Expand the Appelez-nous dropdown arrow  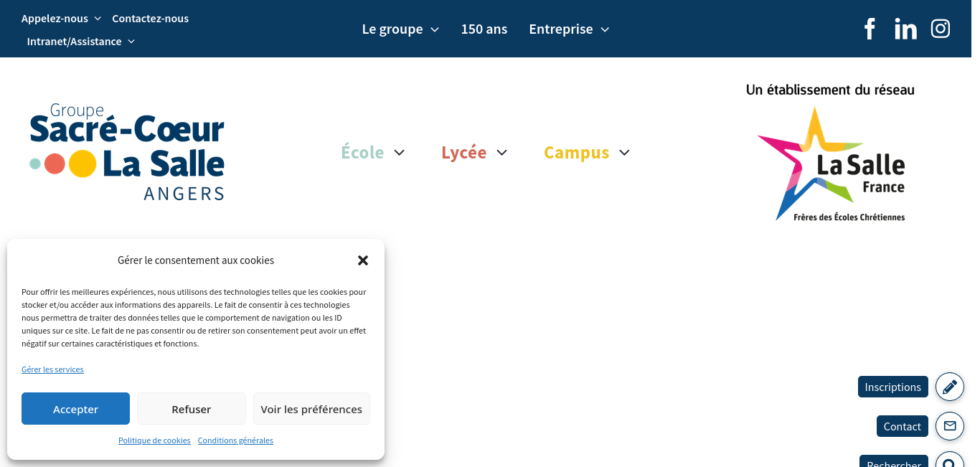click(x=98, y=19)
